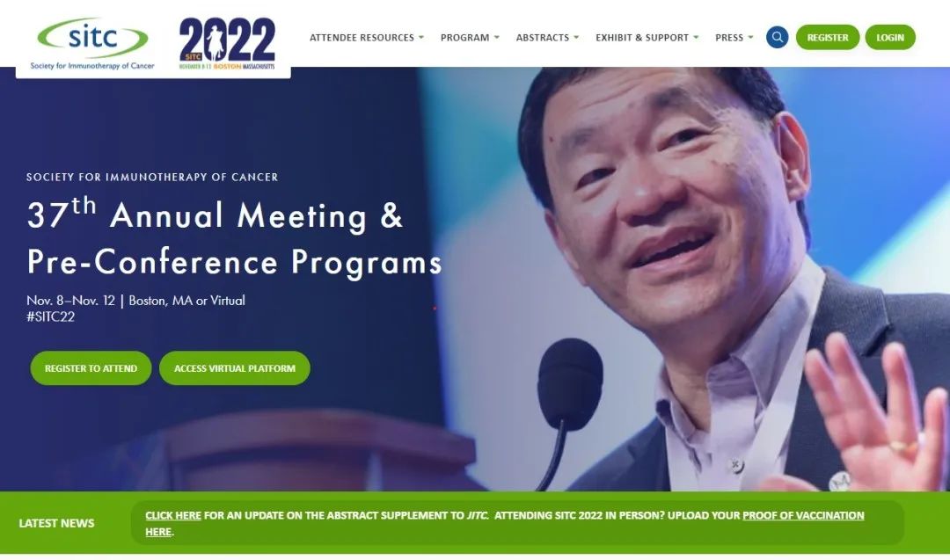Open the Exhibit & Support menu
Viewport: 950px width, 560px height.
tap(641, 38)
